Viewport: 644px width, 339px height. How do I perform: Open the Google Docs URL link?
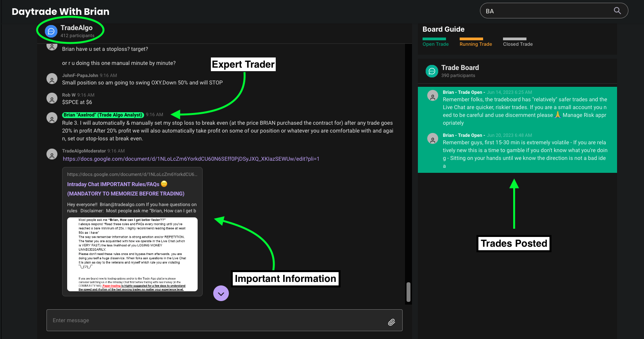[191, 159]
